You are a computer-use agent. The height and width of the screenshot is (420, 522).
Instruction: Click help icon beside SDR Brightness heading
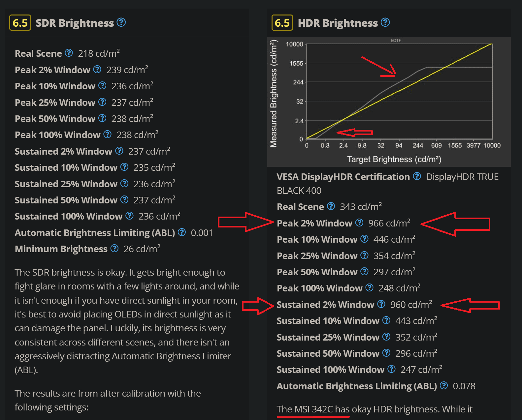click(121, 22)
